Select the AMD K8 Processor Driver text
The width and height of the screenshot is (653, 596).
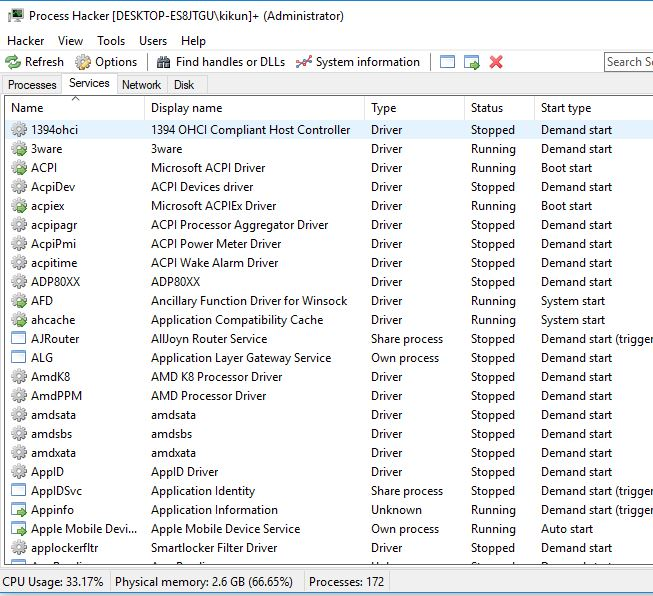tap(217, 377)
